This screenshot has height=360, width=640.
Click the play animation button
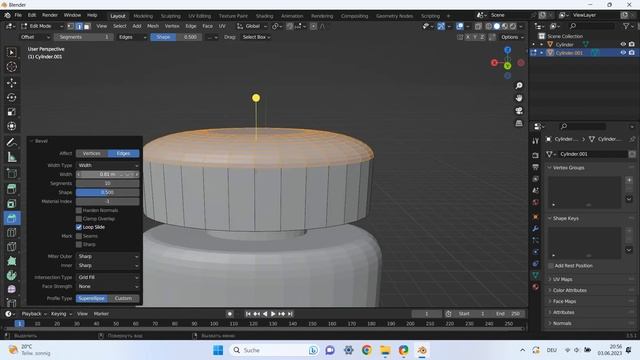tap(273, 314)
